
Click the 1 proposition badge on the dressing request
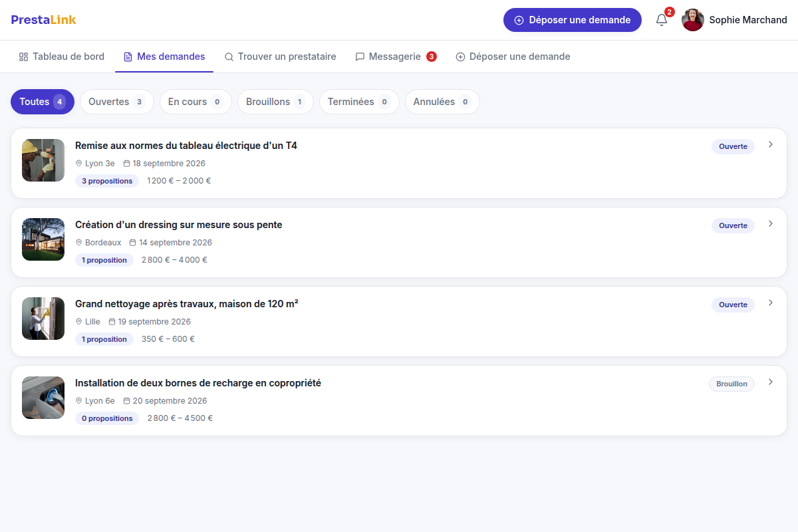point(104,260)
